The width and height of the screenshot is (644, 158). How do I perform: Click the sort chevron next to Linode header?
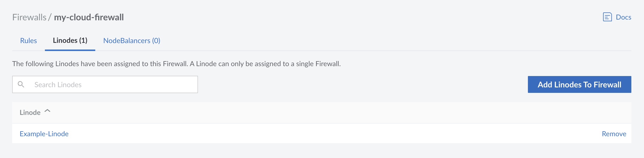[x=47, y=111]
